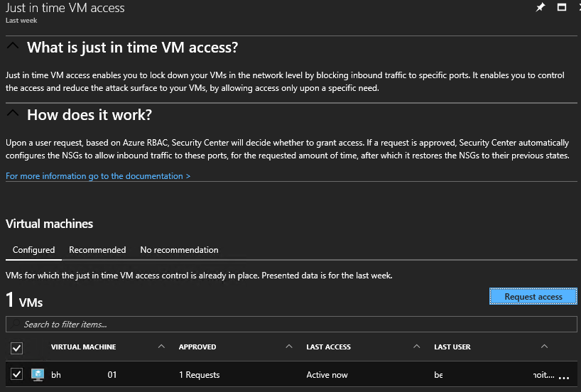The width and height of the screenshot is (581, 392).
Task: Open the ellipsis menu on VM row
Action: click(x=565, y=376)
